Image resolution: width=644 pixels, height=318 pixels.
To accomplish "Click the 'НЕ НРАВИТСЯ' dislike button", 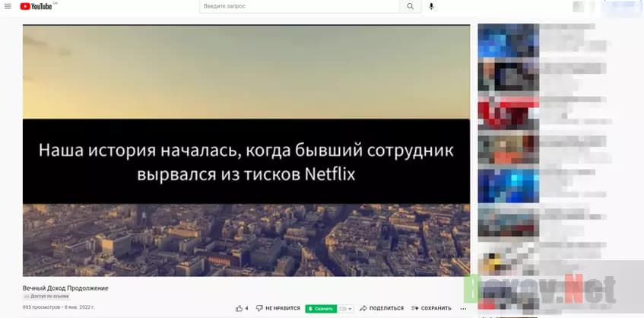I will [278, 308].
